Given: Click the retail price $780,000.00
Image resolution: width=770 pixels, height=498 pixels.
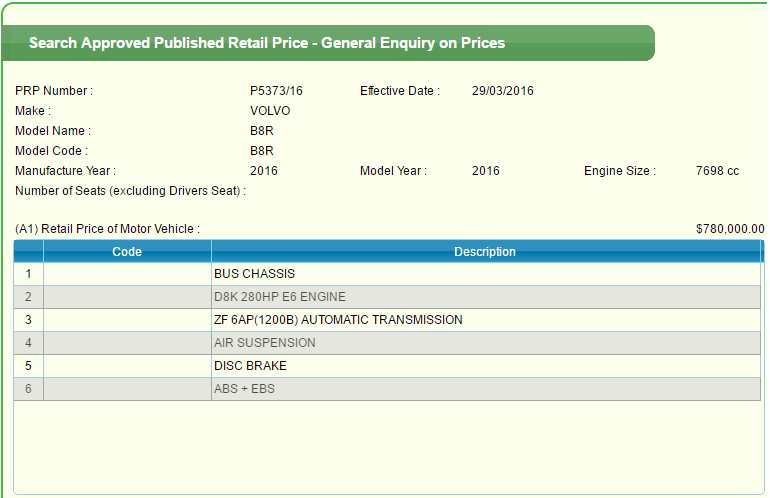Looking at the screenshot, I should [x=729, y=229].
